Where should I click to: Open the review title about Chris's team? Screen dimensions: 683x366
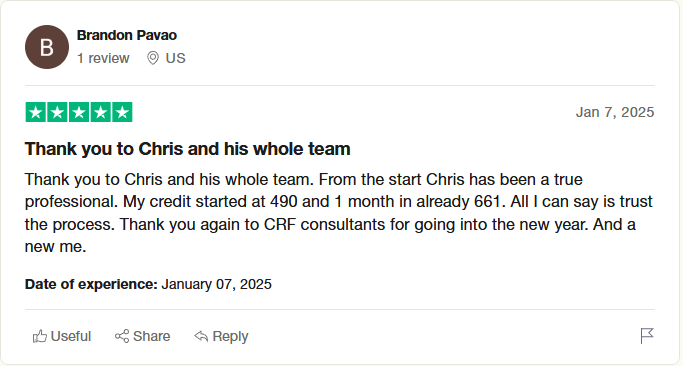click(187, 149)
